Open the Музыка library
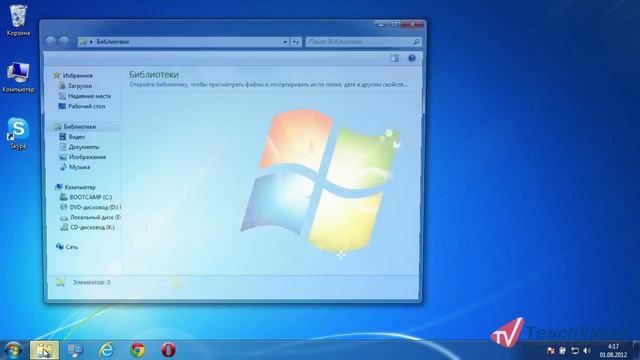 [79, 167]
